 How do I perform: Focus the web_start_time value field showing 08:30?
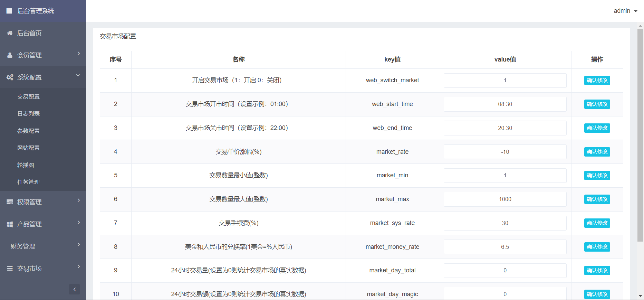click(505, 104)
